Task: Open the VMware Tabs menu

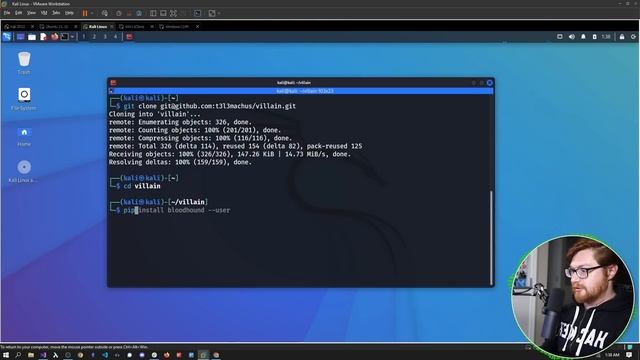Action: tap(56, 13)
